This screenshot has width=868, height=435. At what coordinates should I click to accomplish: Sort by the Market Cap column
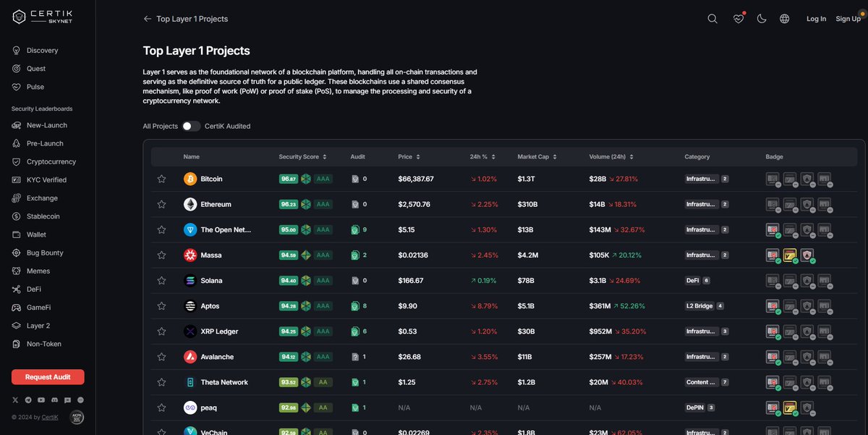[537, 156]
